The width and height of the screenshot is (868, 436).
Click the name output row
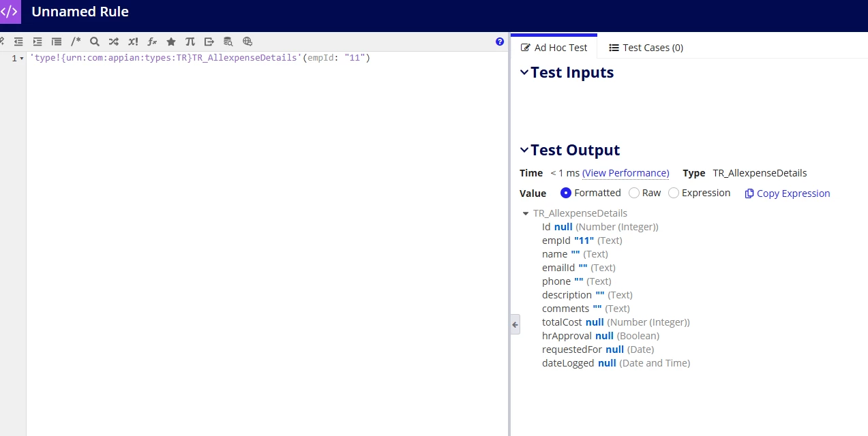(575, 254)
